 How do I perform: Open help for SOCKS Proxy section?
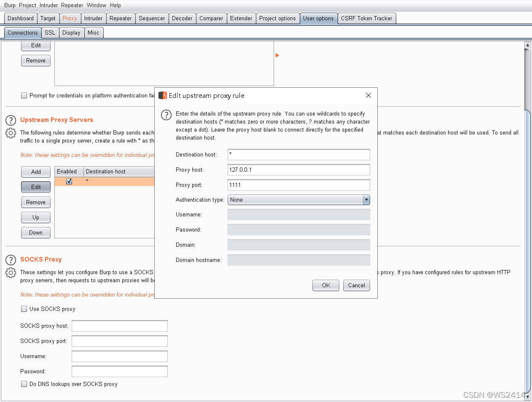pyautogui.click(x=11, y=260)
